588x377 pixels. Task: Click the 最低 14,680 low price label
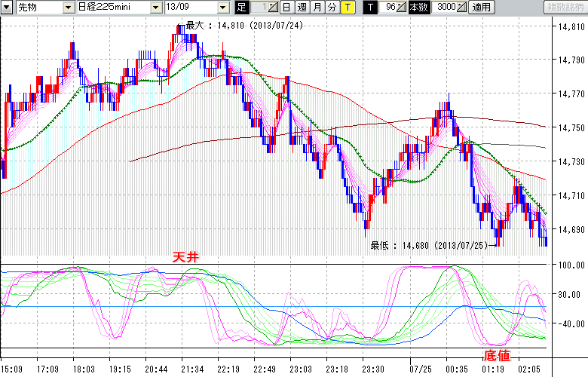pos(426,245)
